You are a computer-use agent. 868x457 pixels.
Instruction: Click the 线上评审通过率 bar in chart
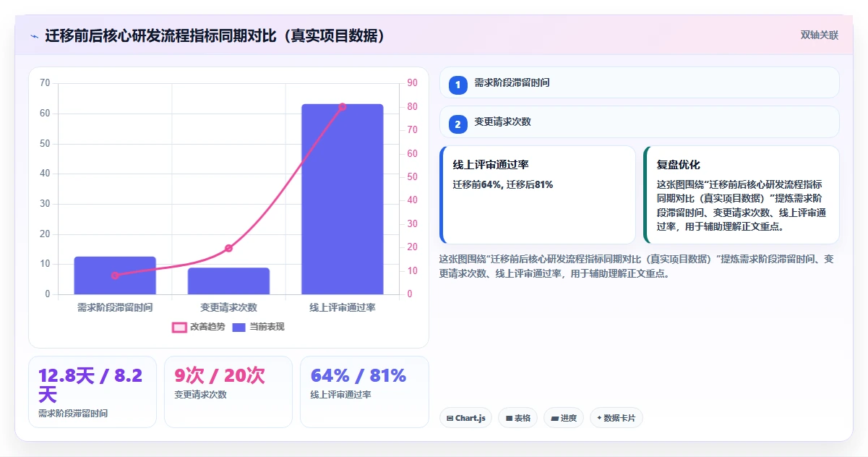pos(343,200)
